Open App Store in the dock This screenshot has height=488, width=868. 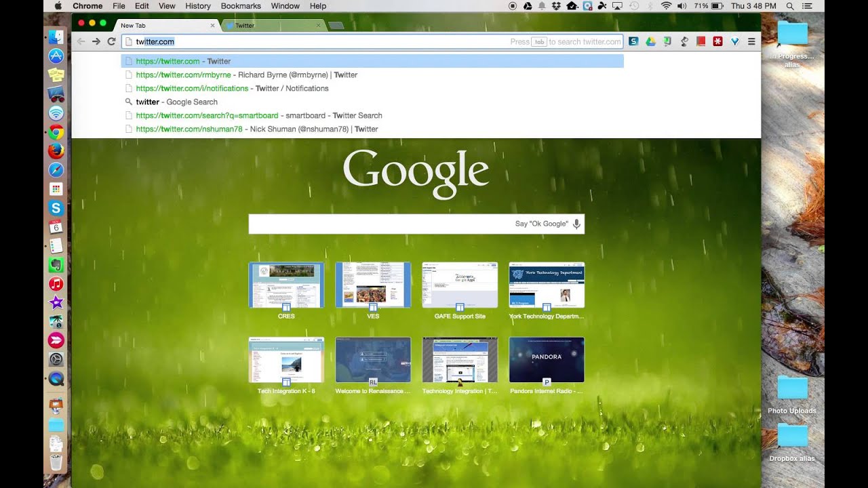[x=56, y=56]
